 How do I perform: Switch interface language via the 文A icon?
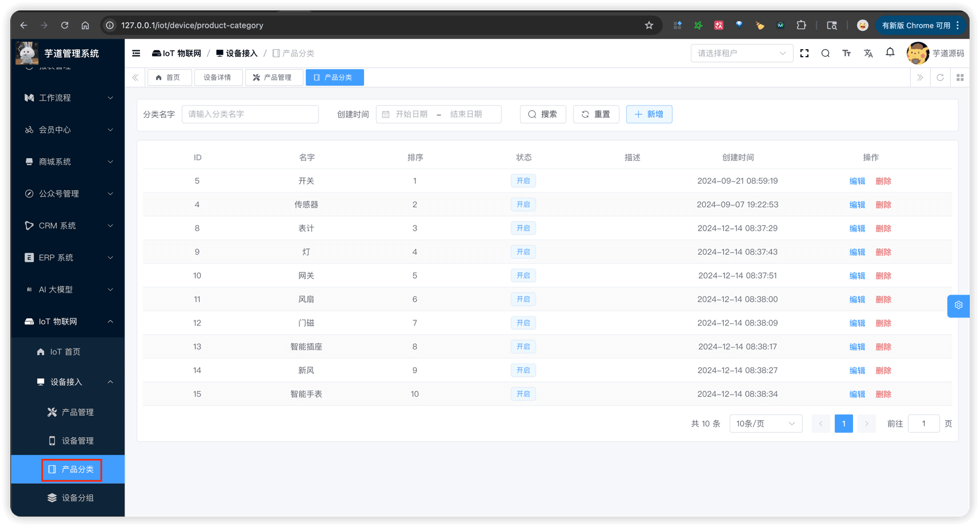pyautogui.click(x=868, y=53)
